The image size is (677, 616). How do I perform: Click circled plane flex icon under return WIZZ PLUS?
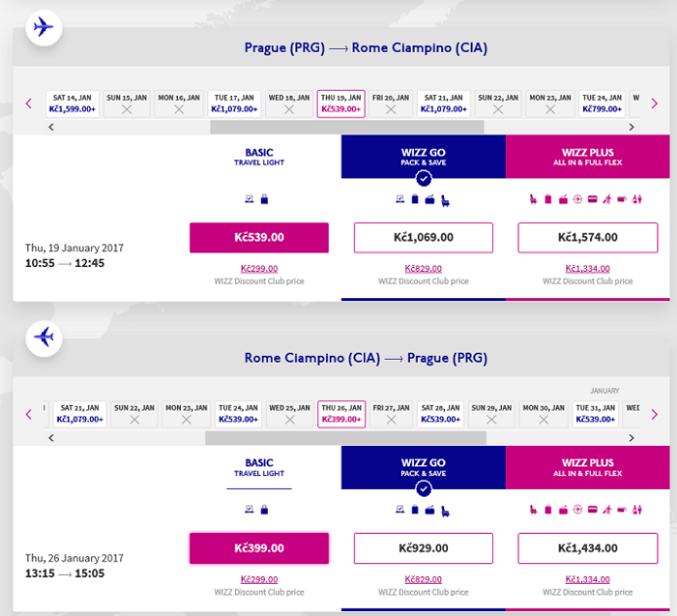(x=577, y=509)
